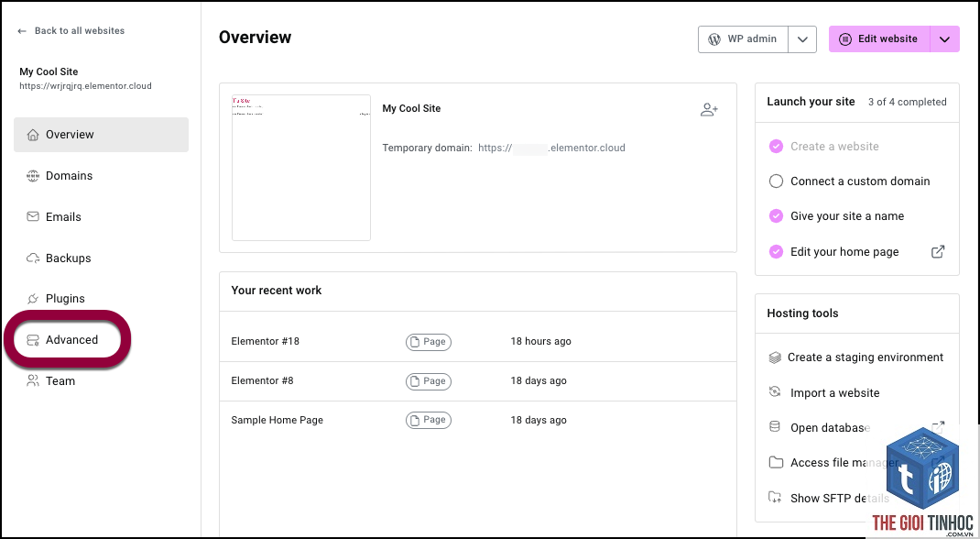
Task: Click the Edit website button
Action: pos(879,39)
